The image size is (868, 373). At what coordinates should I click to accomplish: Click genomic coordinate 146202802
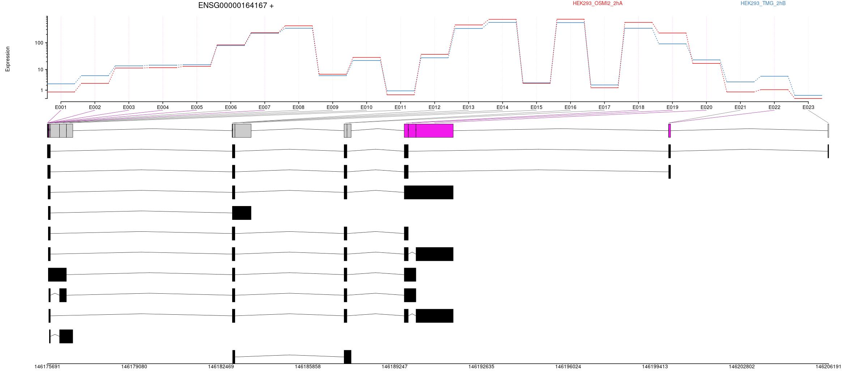(742, 367)
